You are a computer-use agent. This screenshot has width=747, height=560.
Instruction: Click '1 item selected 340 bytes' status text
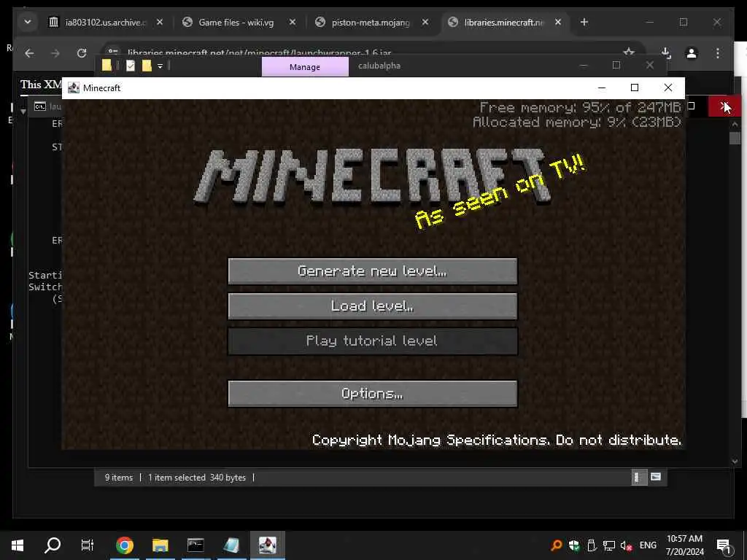197,478
